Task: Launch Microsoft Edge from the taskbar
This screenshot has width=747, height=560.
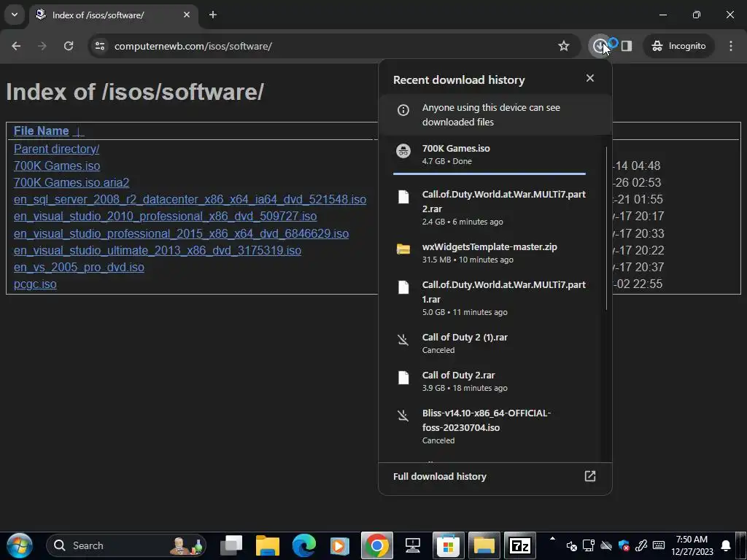Action: [x=303, y=545]
